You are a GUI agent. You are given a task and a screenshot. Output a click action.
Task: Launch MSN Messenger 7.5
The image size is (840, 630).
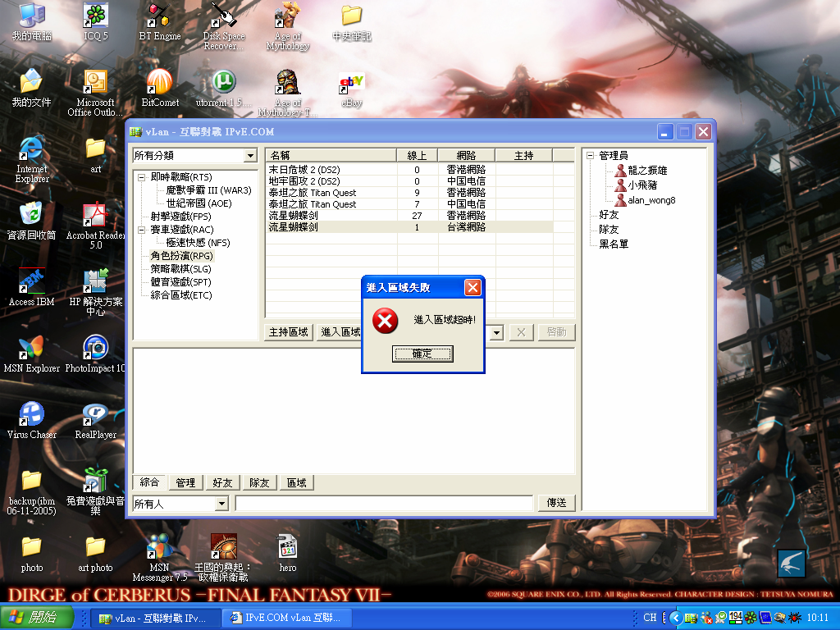click(158, 548)
